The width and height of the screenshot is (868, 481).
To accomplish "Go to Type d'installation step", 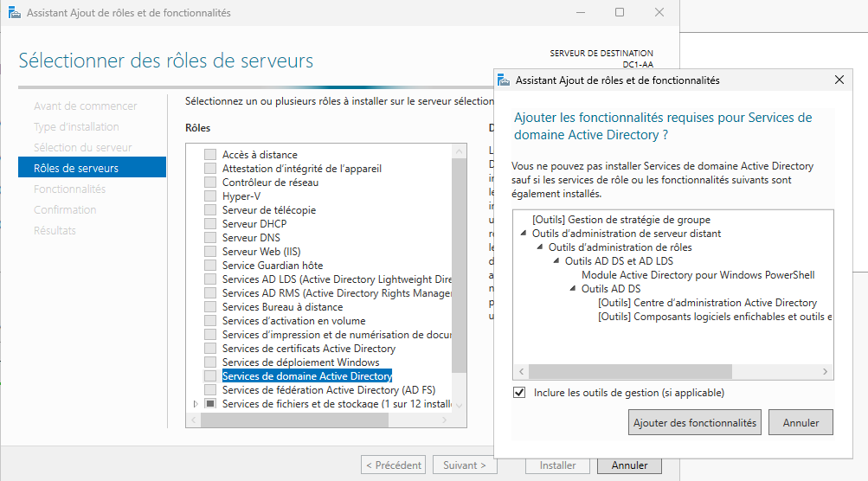I will click(76, 127).
